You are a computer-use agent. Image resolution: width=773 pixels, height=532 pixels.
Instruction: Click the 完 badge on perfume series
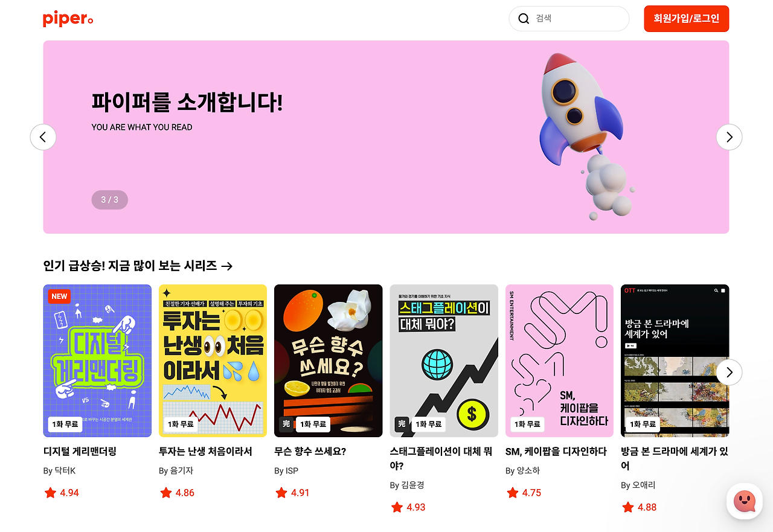pyautogui.click(x=286, y=425)
